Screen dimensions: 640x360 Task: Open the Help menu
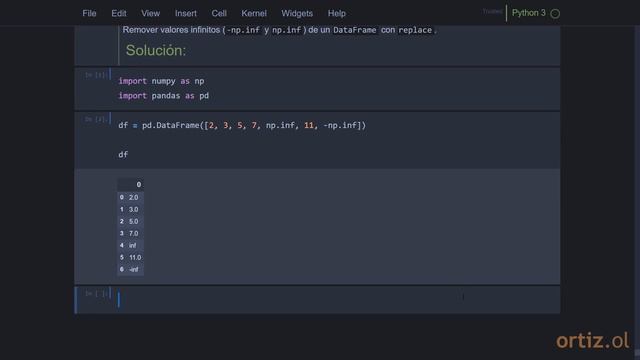click(337, 13)
